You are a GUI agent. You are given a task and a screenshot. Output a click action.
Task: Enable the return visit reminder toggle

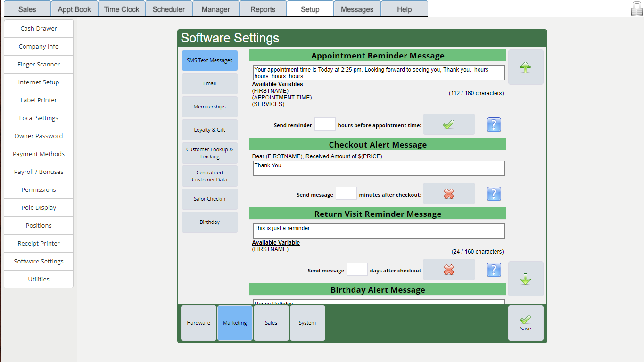tap(449, 270)
